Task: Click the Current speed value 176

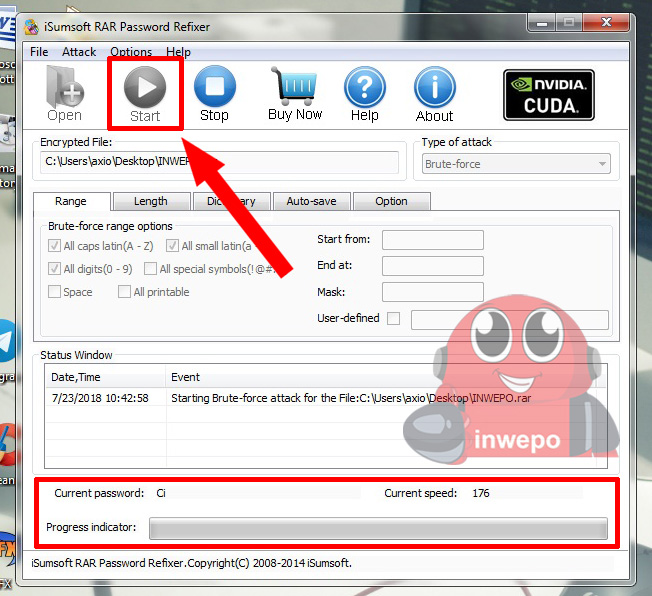Action: [x=481, y=493]
